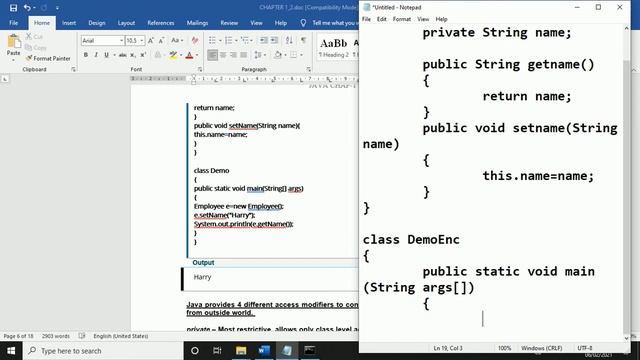Toggle show paragraph marks
640x360 pixels.
point(303,40)
